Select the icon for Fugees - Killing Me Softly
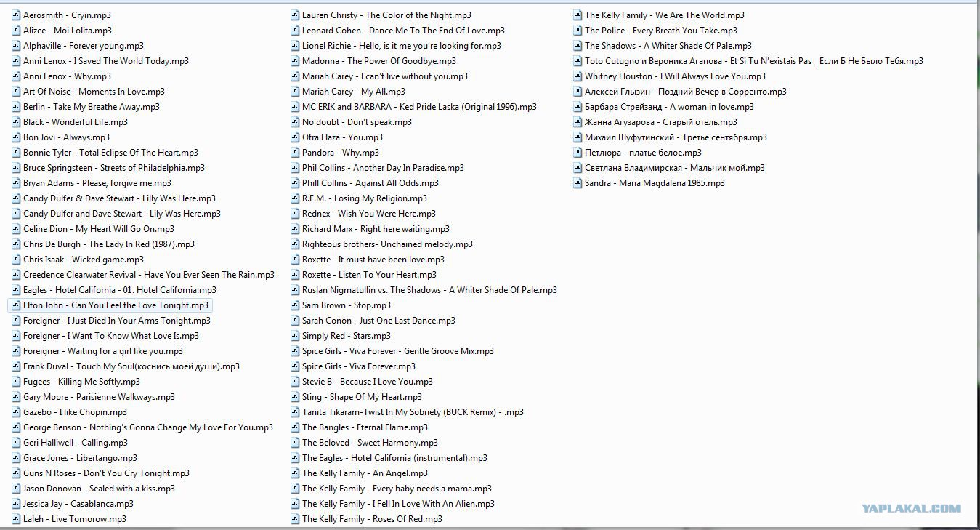This screenshot has height=530, width=980. pos(16,382)
